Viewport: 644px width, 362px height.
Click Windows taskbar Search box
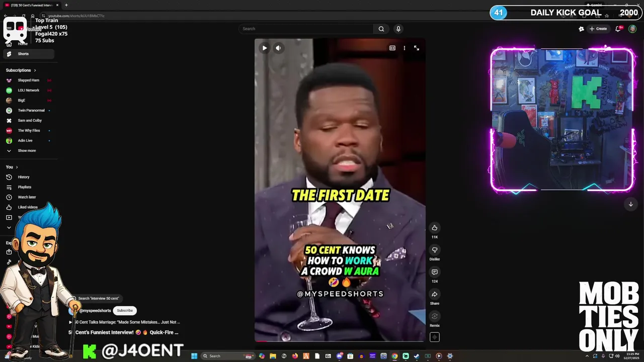click(227, 356)
